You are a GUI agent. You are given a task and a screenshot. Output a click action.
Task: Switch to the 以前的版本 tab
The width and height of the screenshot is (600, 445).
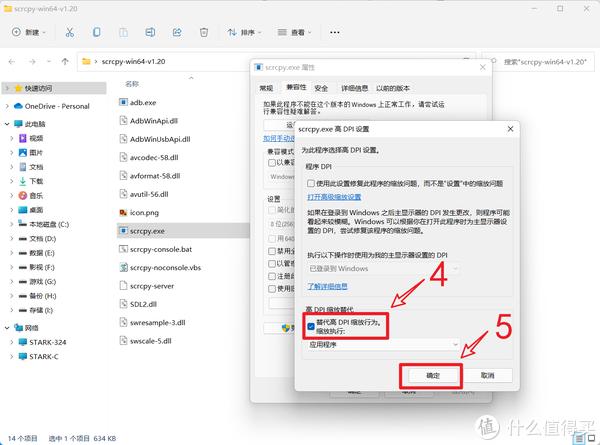(x=393, y=88)
